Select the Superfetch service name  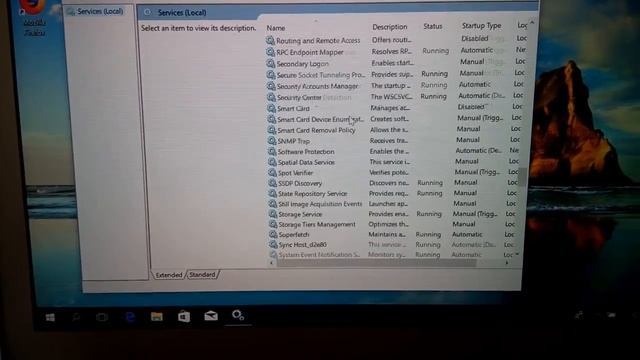[294, 235]
